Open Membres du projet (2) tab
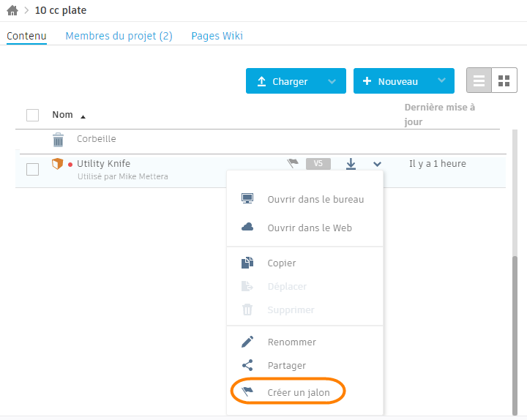 click(x=119, y=36)
